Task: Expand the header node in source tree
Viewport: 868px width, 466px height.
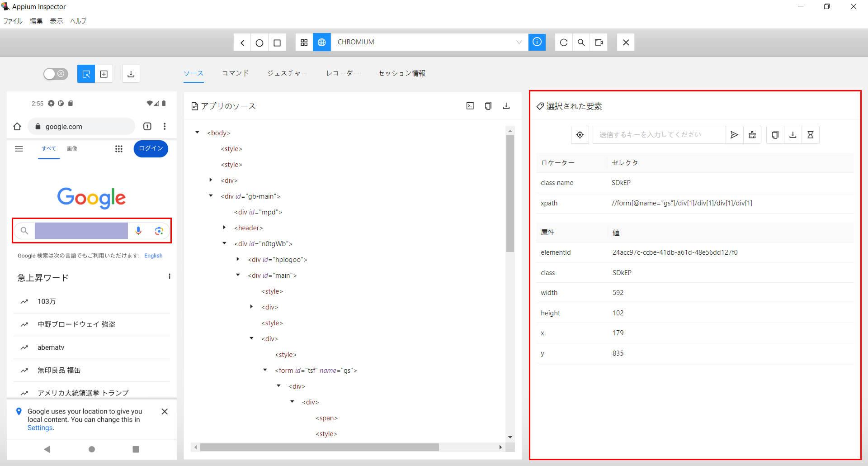Action: point(225,228)
